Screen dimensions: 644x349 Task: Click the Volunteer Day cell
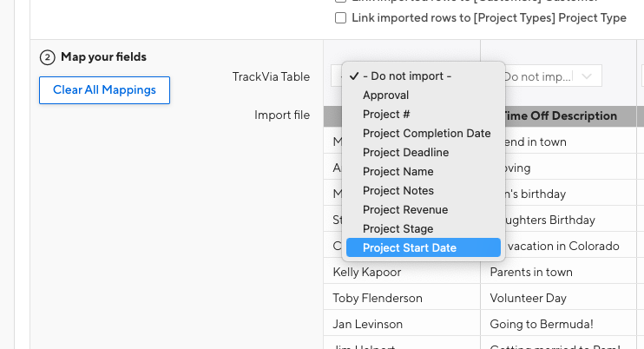pos(527,298)
